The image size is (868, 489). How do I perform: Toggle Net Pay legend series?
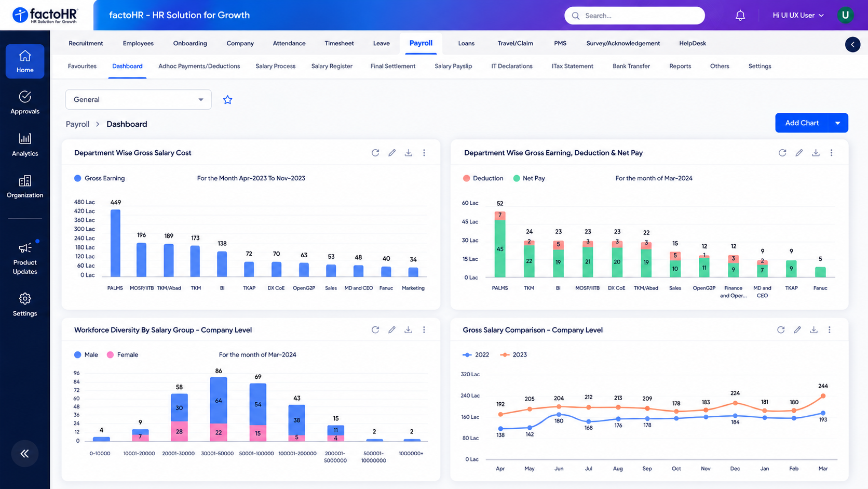tap(529, 178)
